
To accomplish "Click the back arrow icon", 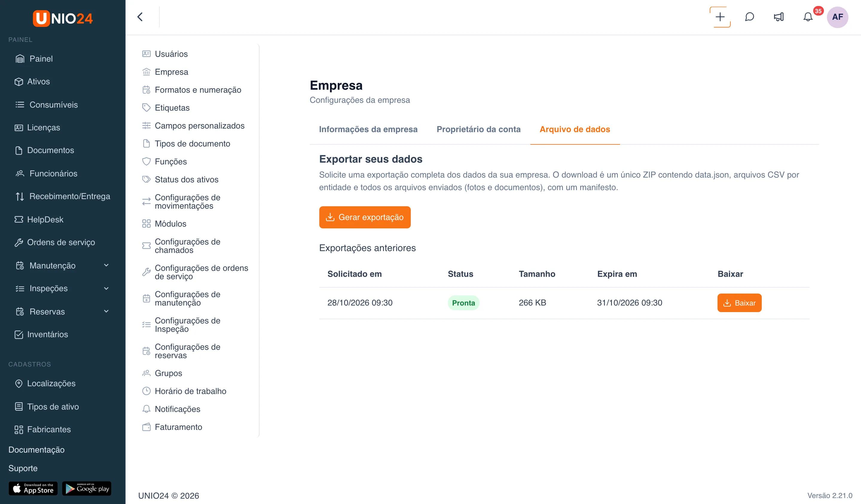I will pyautogui.click(x=140, y=17).
